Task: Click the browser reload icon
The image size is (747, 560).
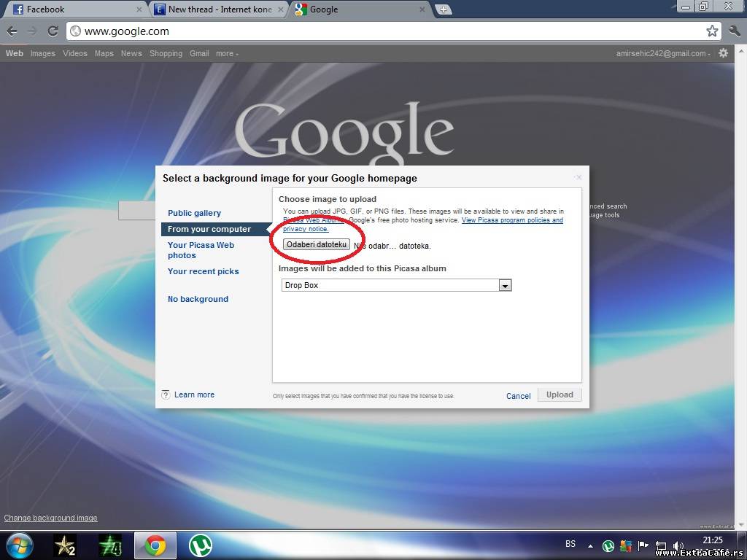Action: 53,31
